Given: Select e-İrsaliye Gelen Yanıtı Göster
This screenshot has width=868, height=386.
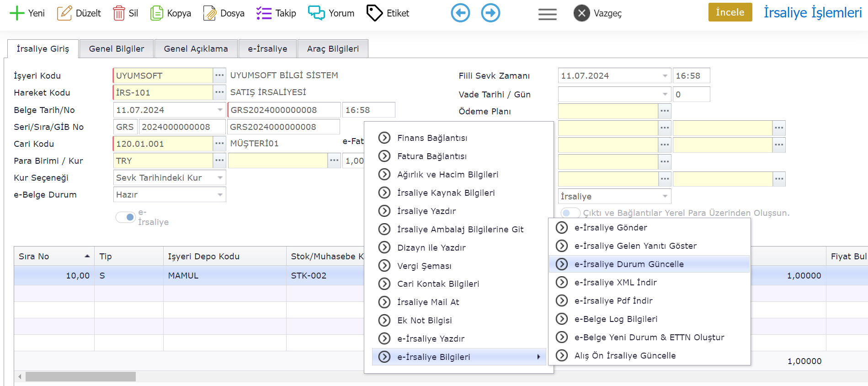Looking at the screenshot, I should (649, 246).
